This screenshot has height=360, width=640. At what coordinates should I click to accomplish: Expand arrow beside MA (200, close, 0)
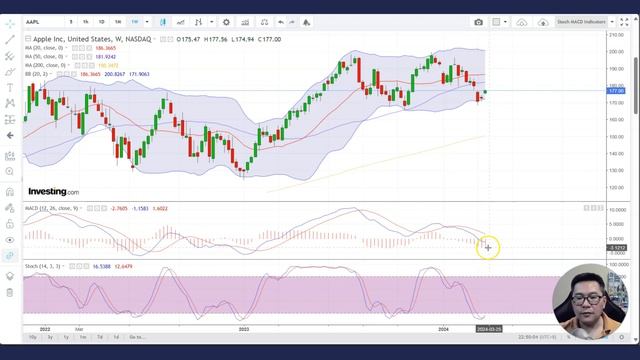[69, 65]
